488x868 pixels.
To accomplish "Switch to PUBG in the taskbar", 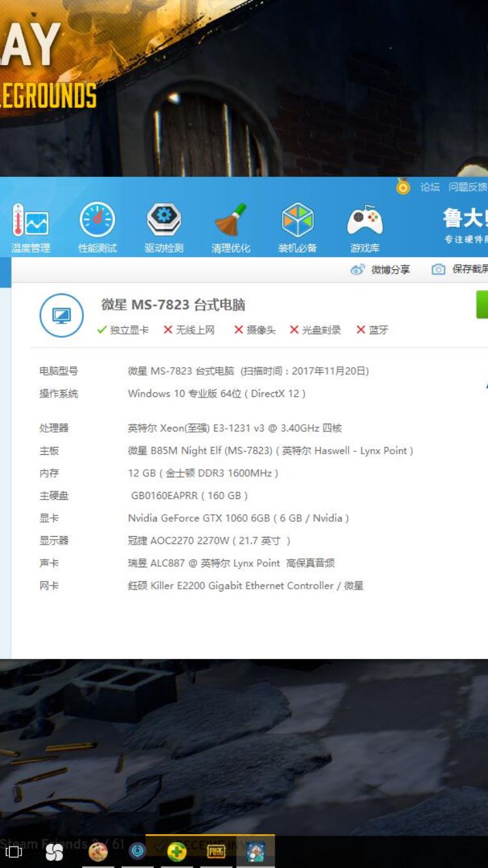I will (216, 852).
